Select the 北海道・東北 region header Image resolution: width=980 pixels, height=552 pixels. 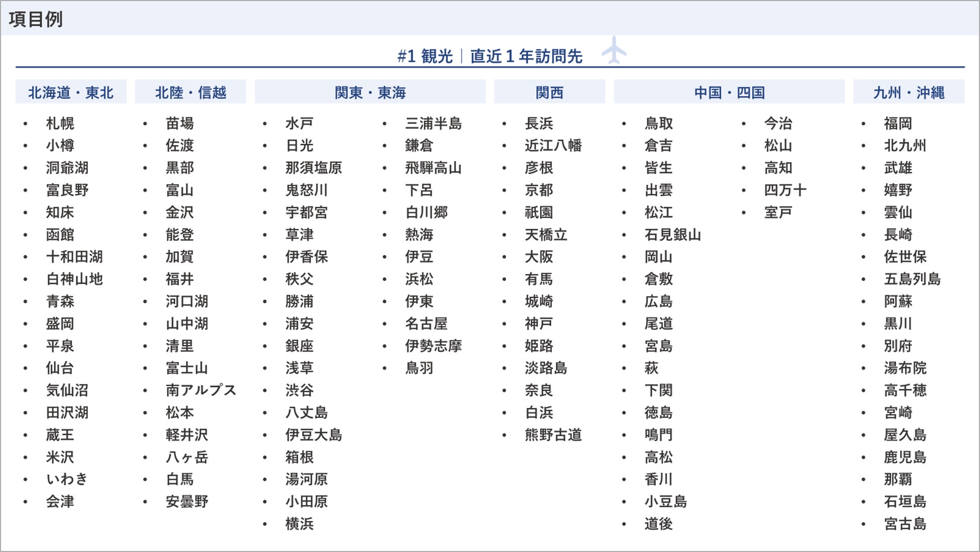tap(71, 93)
